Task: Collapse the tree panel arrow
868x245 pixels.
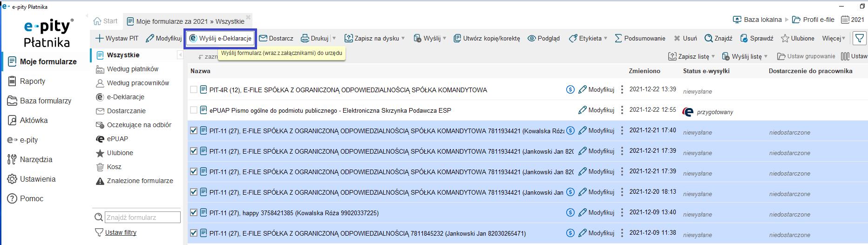Action: [x=180, y=55]
